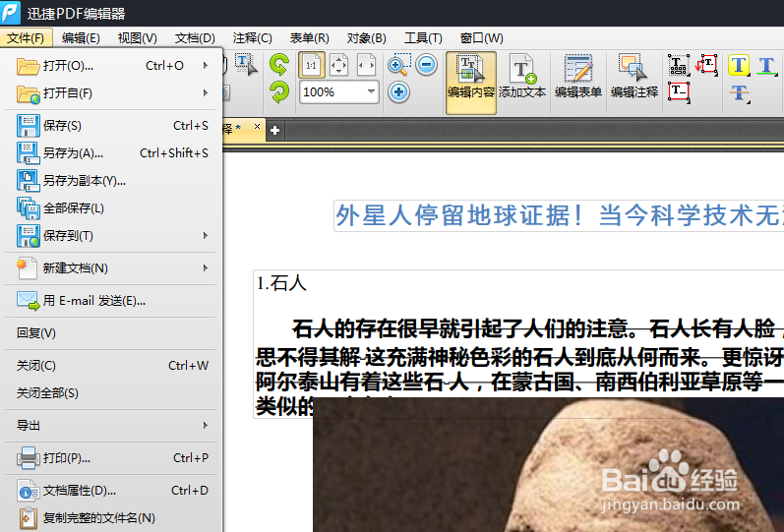Choose 新建文档(N) menu entry
Image resolution: width=784 pixels, height=532 pixels.
point(111,268)
